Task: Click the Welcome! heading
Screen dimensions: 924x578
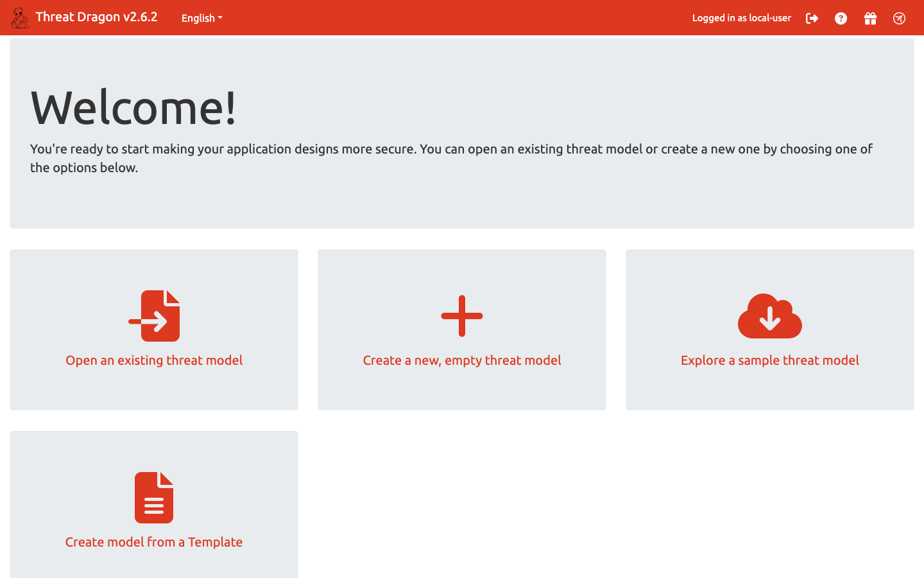Action: (x=133, y=107)
